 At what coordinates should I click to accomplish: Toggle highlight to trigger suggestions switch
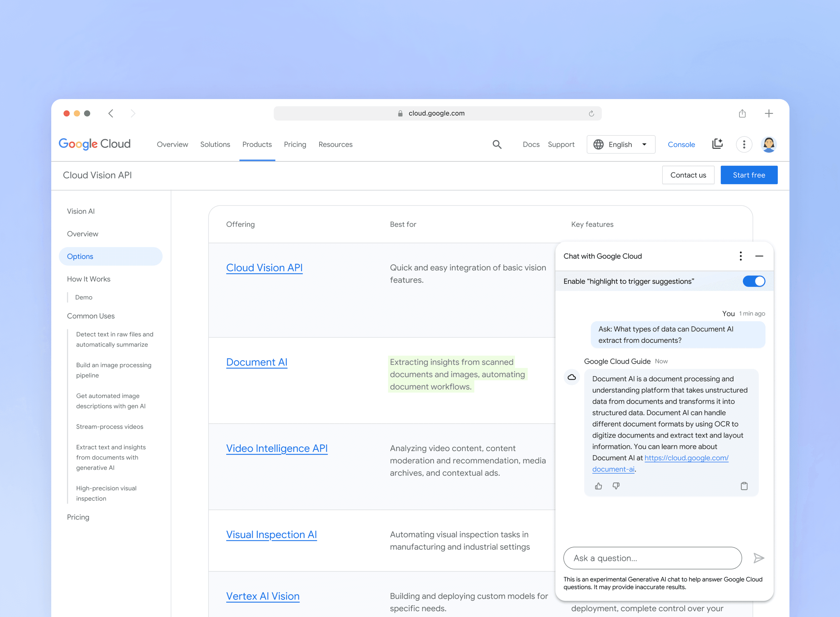(x=754, y=281)
